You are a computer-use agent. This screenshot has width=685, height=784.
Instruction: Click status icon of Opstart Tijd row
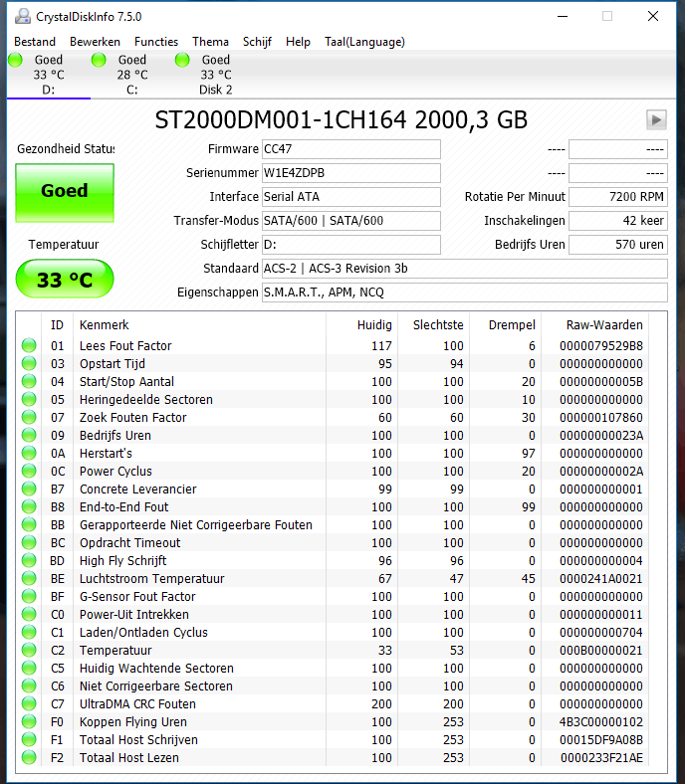pos(29,363)
